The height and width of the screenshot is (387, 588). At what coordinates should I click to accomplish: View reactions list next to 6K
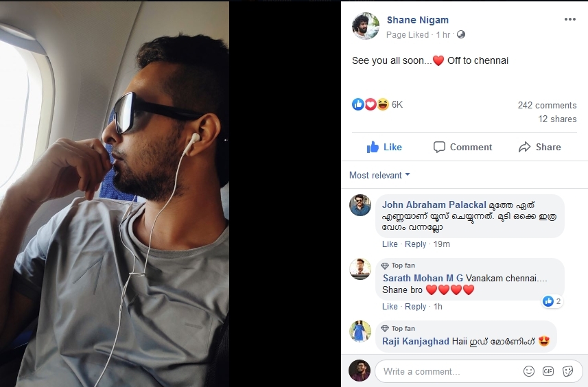[x=377, y=104]
